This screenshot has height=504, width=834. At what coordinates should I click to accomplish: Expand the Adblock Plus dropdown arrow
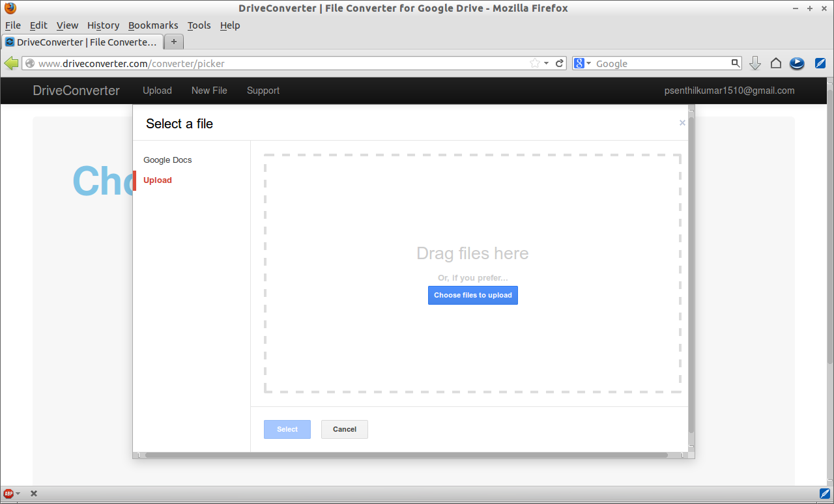[18, 494]
